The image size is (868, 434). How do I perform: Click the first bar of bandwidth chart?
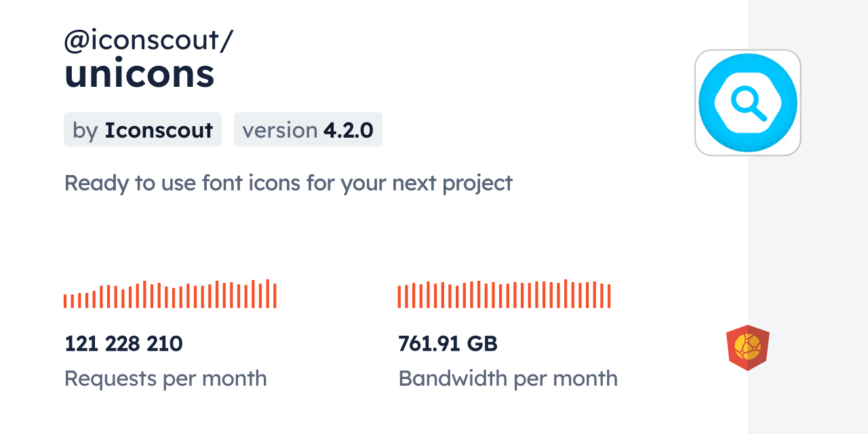coord(399,297)
